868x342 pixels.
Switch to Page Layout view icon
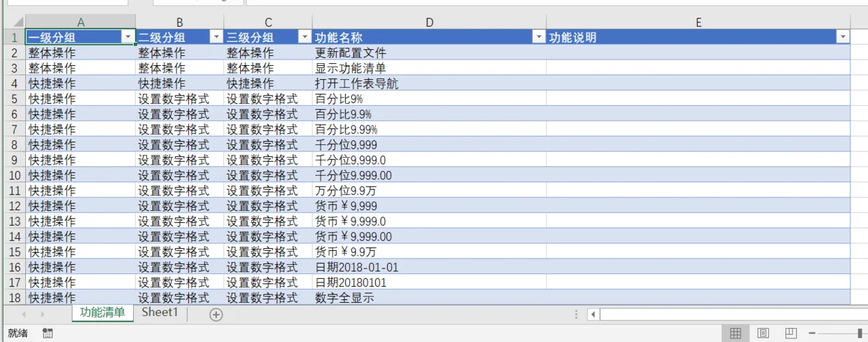tap(763, 334)
